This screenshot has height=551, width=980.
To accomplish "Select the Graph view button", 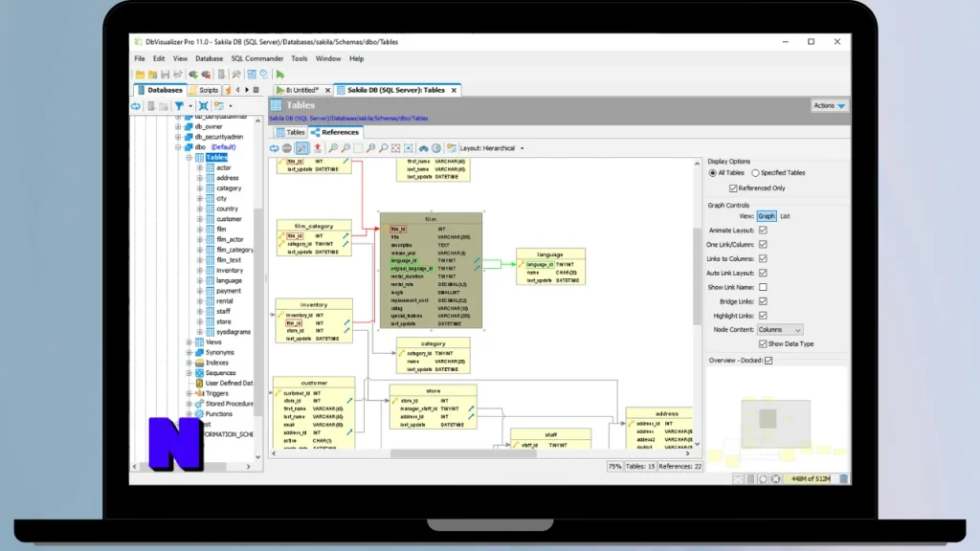I will [767, 216].
